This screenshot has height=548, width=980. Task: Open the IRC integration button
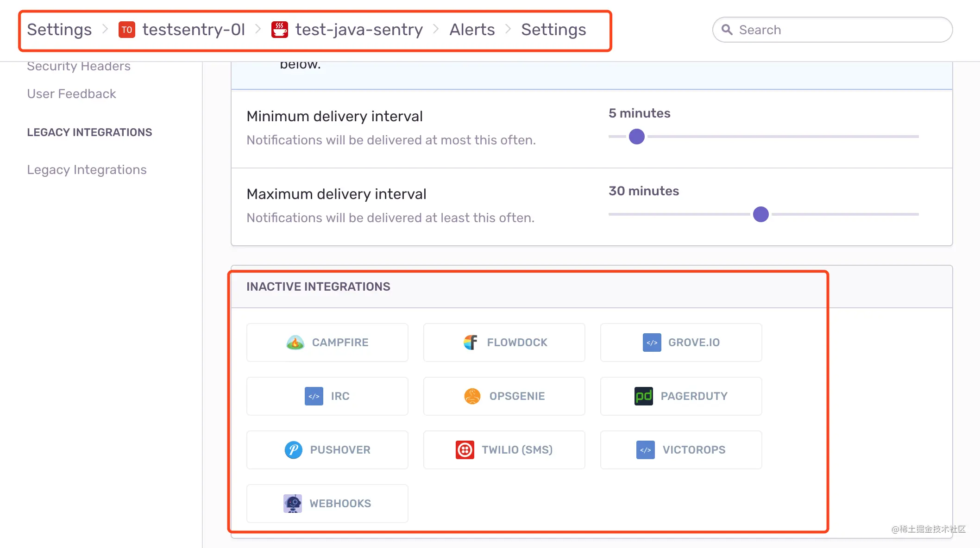pyautogui.click(x=327, y=396)
